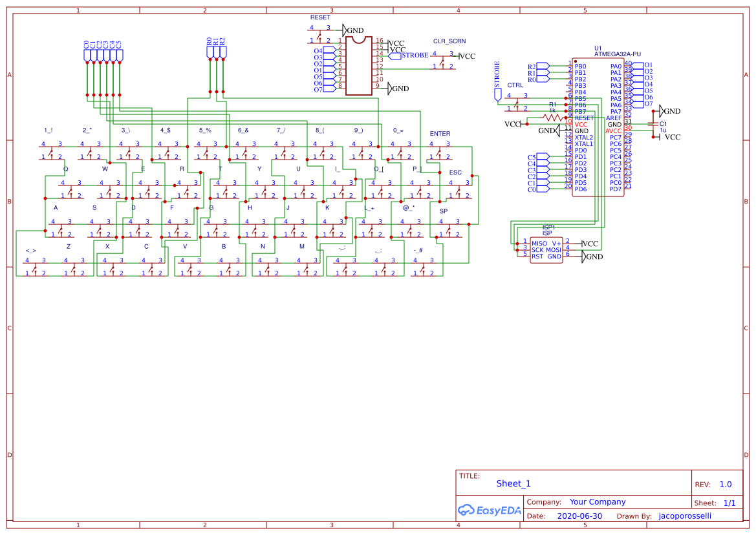Click the EasyEDA logo in title block
The width and height of the screenshot is (756, 535).
(490, 510)
